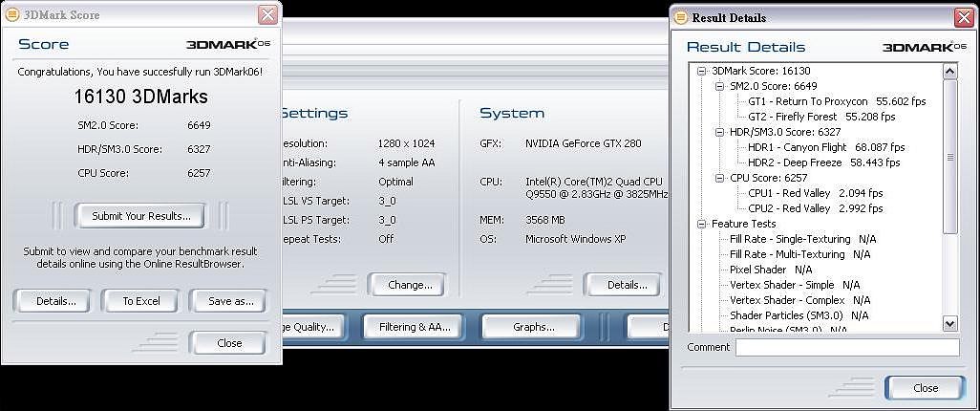Screen dimensions: 980x411
Task: Open Details in the Score window
Action: (x=52, y=301)
